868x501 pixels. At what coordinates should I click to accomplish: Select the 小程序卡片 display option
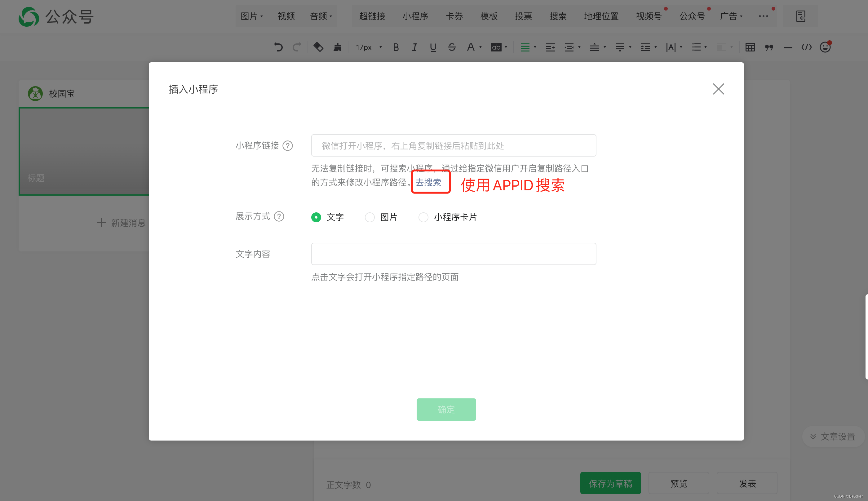[x=423, y=217]
